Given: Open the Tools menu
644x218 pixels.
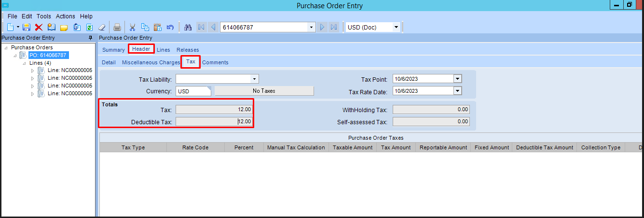Looking at the screenshot, I should tap(44, 16).
